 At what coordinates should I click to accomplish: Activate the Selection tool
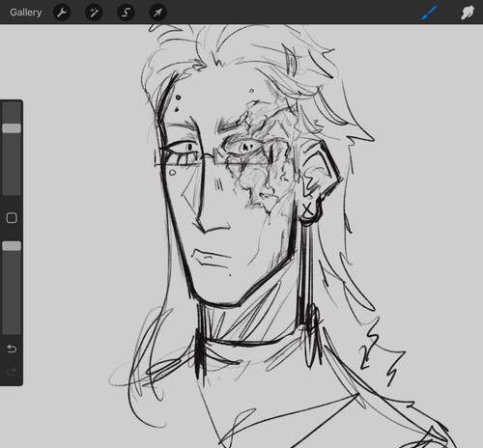click(x=126, y=13)
